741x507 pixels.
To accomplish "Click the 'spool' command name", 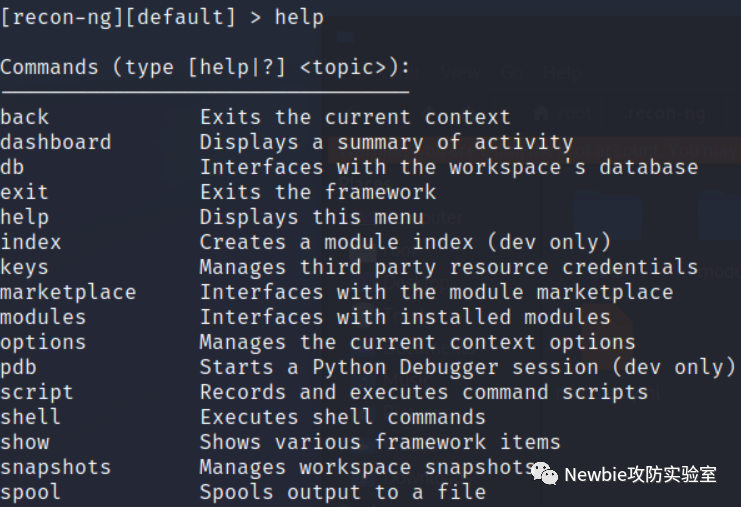I will tap(31, 492).
